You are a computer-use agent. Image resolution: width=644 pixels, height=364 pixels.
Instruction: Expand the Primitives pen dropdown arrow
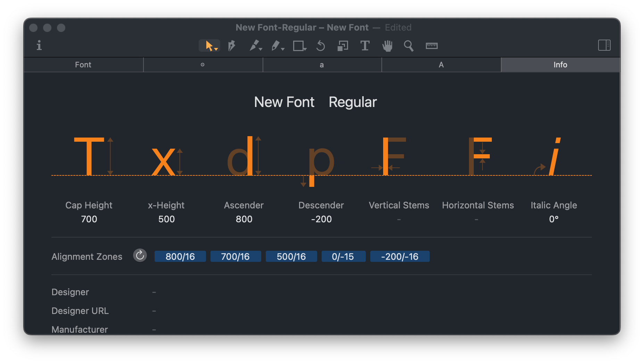point(261,49)
